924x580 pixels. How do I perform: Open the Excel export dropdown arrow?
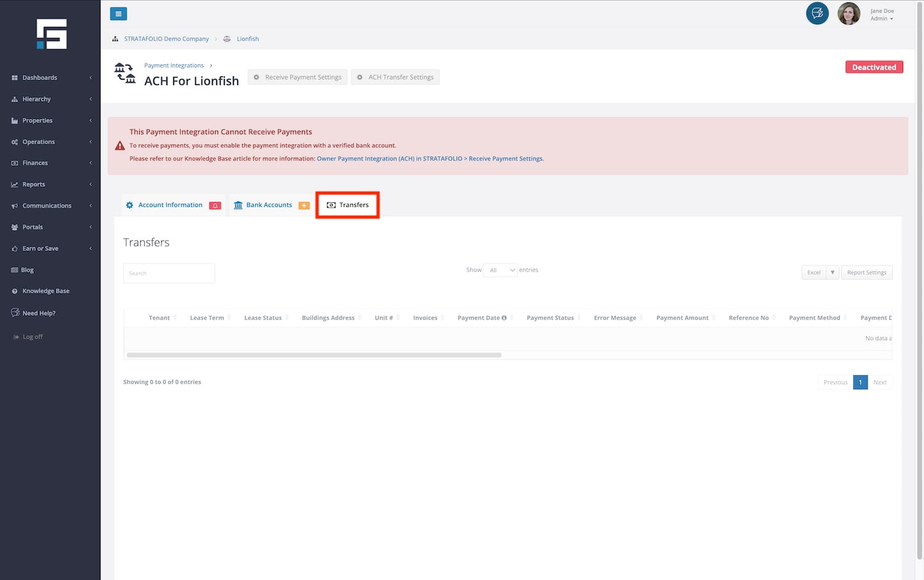pos(832,272)
